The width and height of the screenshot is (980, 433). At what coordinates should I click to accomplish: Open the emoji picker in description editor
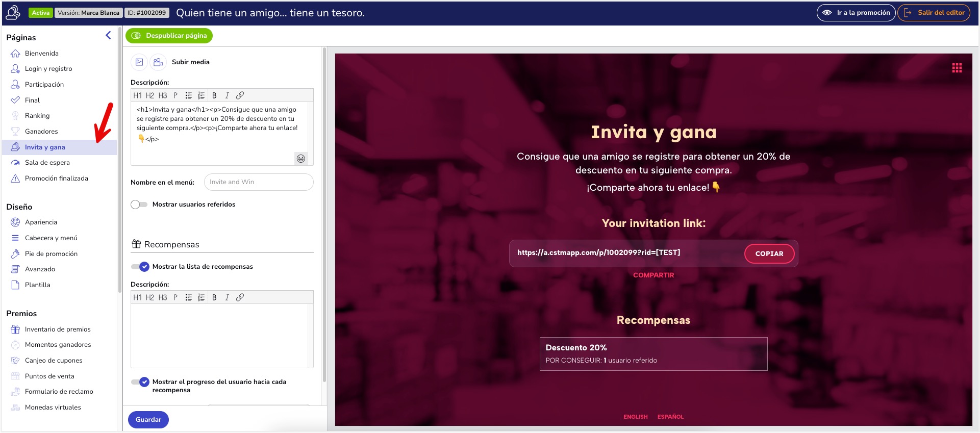301,159
